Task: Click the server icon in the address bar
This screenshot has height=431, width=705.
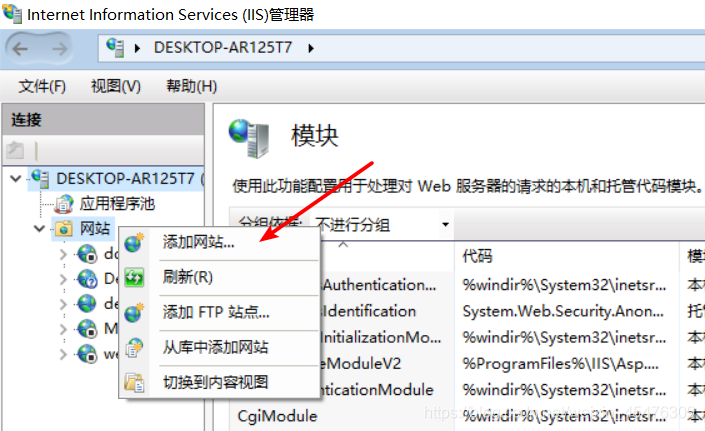Action: (x=115, y=48)
